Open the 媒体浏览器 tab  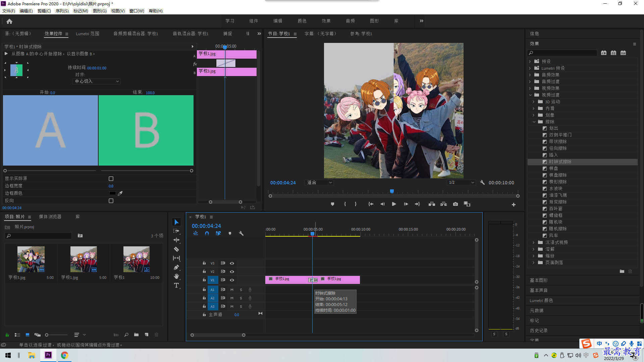50,217
